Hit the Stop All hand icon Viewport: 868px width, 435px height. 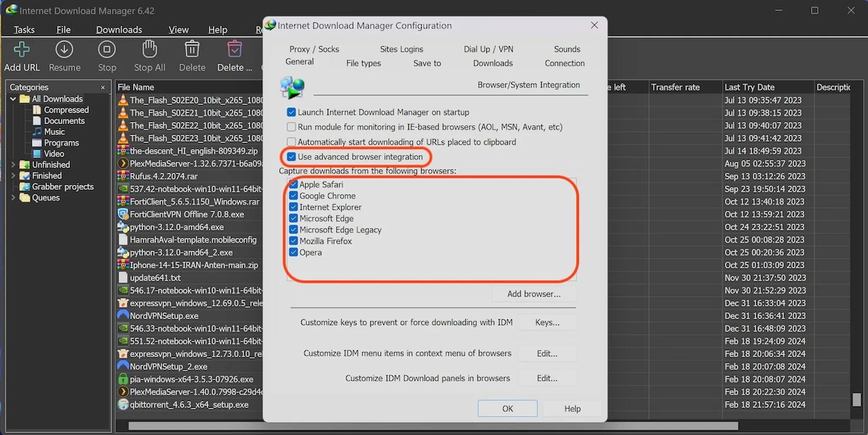149,50
